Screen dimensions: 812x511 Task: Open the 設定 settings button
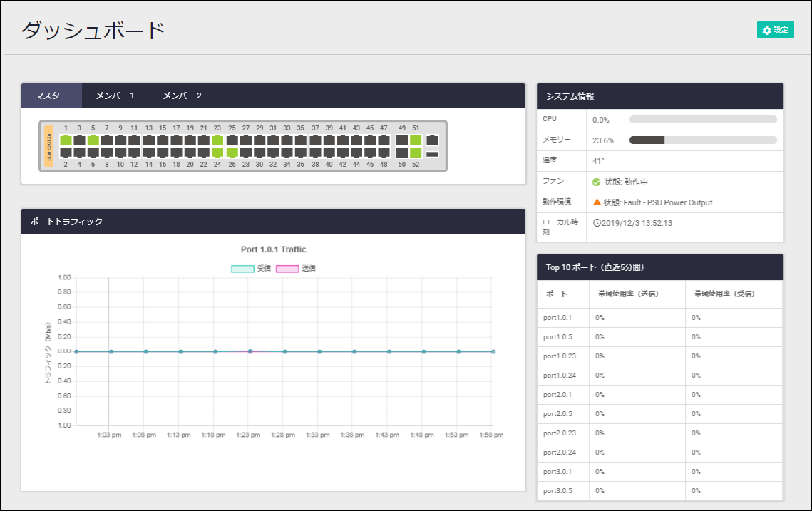775,30
